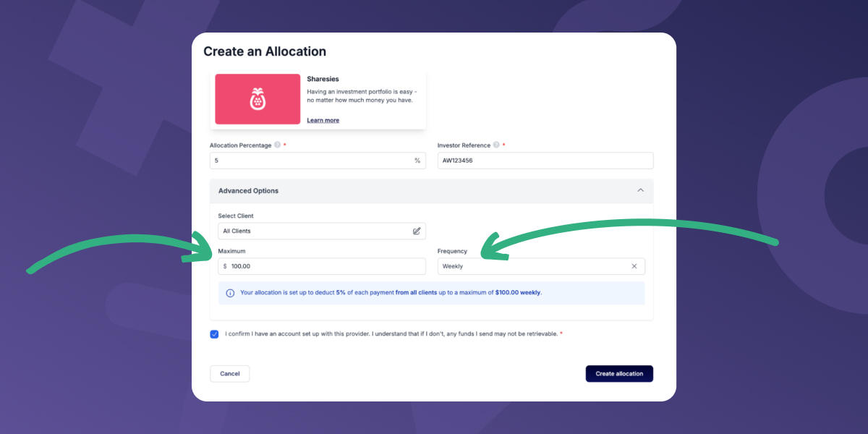Click the info icon in allocation summary
The width and height of the screenshot is (868, 434).
click(230, 293)
